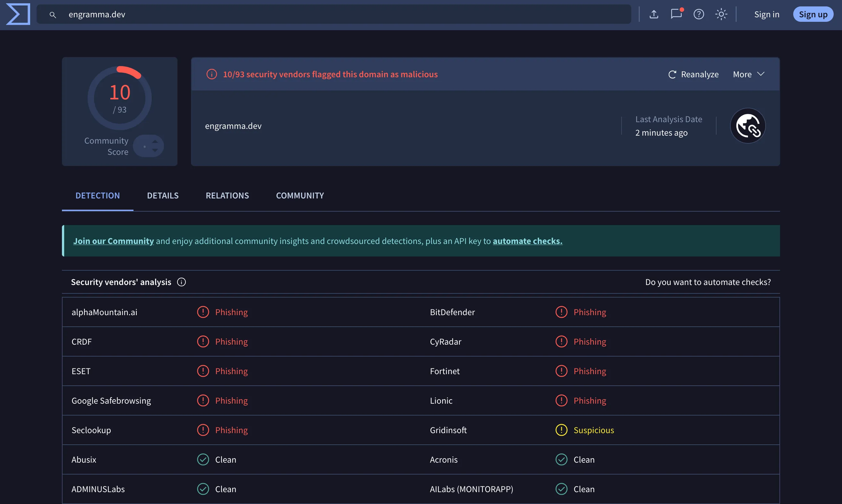Click the upload file icon
This screenshot has height=504, width=842.
tap(654, 14)
